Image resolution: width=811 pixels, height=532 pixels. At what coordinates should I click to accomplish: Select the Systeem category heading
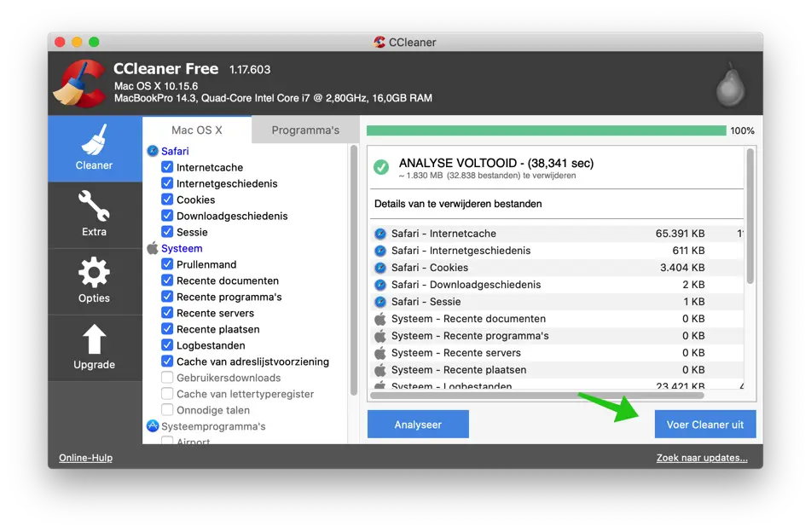click(182, 248)
